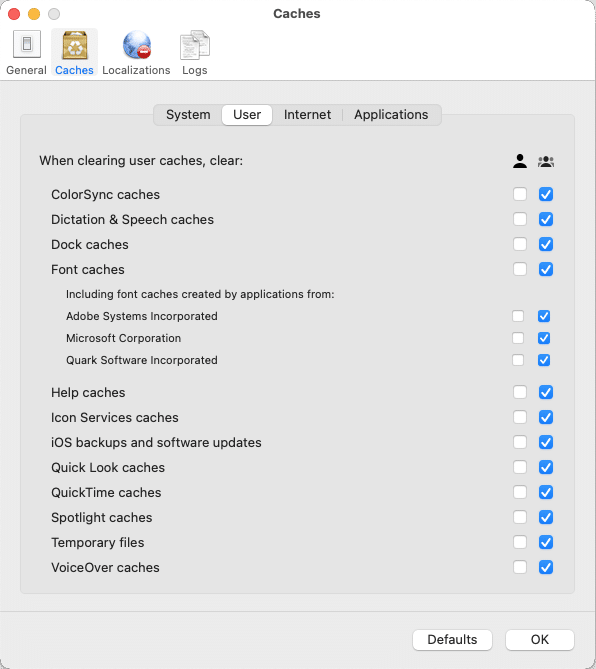Confirm settings with OK button
Viewport: 596px width, 669px height.
point(540,640)
